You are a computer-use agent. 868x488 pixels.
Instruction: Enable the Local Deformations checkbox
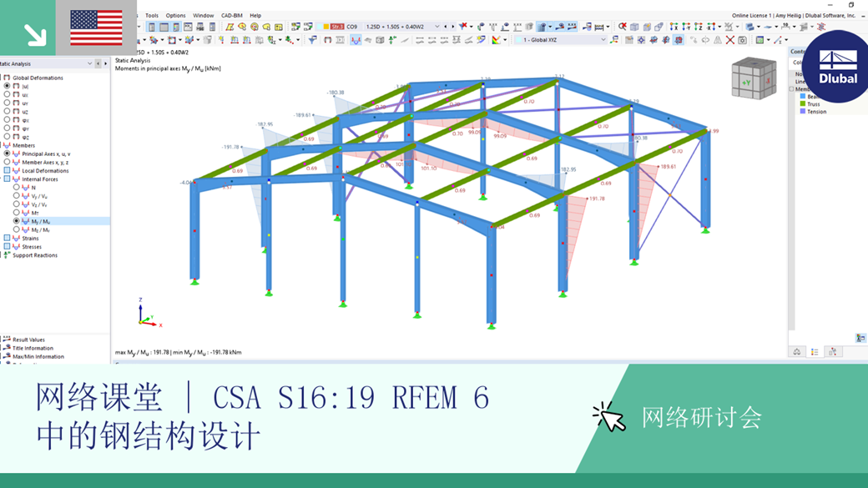[8, 170]
